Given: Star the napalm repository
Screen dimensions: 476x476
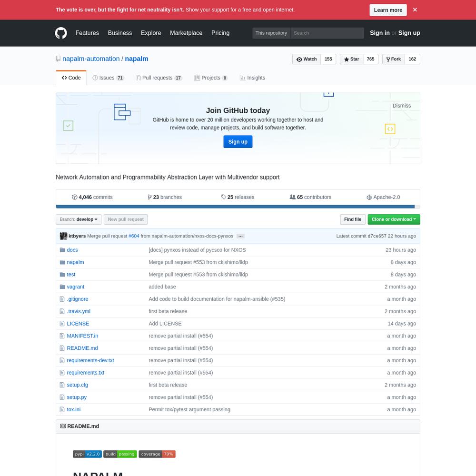Looking at the screenshot, I should 351,59.
